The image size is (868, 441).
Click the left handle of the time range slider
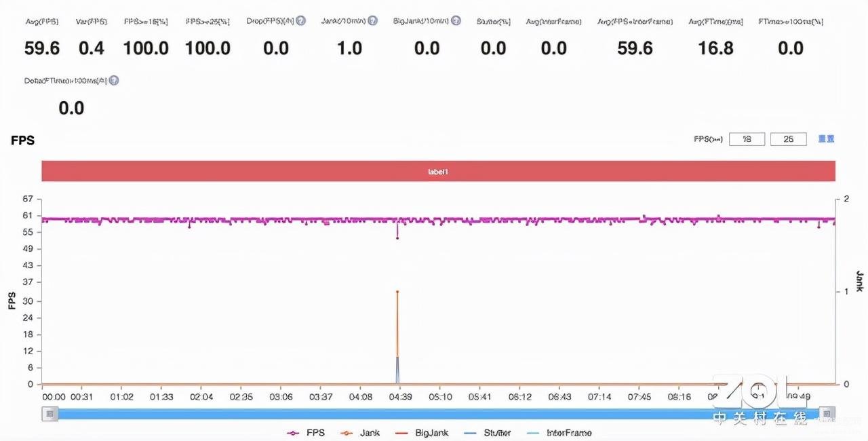[50, 413]
